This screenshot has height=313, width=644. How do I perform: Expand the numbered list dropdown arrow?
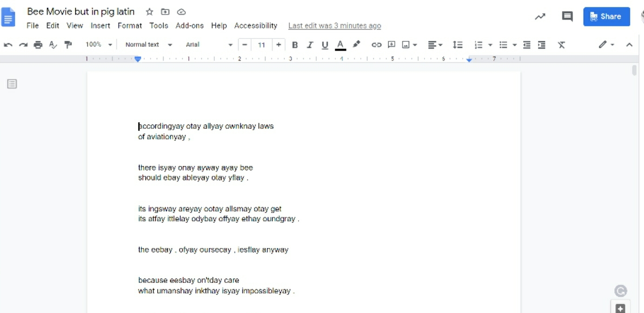coord(490,45)
